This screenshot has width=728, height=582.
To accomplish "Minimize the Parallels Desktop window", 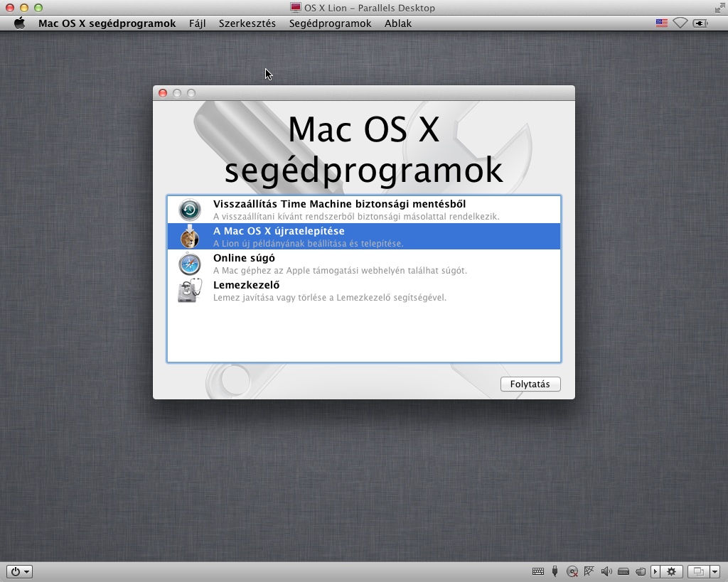I will 24,8.
